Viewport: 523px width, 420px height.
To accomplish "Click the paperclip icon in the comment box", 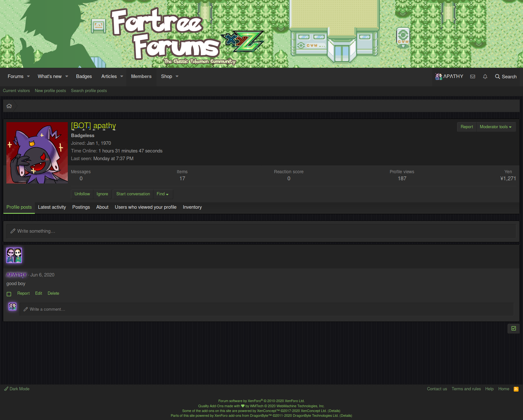I will 26,309.
